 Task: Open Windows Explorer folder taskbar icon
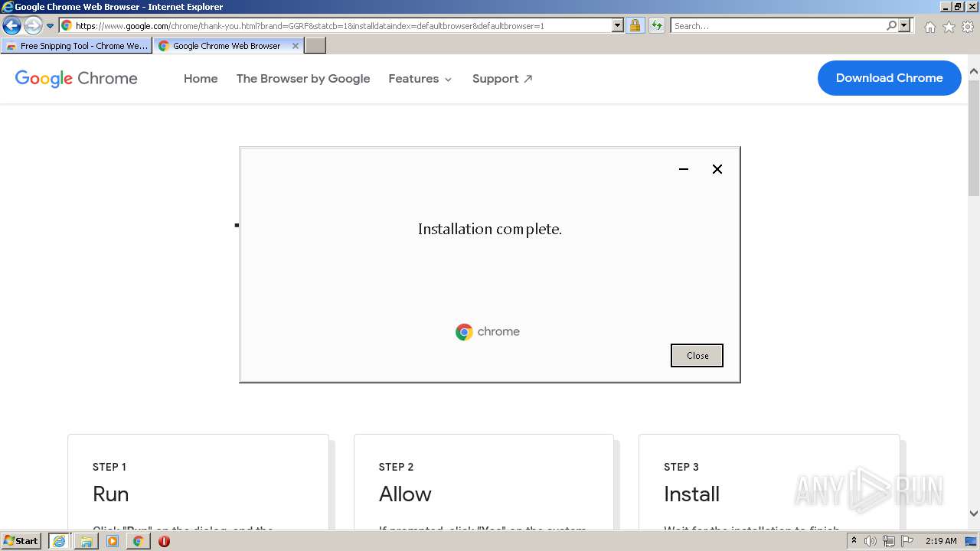pos(87,541)
